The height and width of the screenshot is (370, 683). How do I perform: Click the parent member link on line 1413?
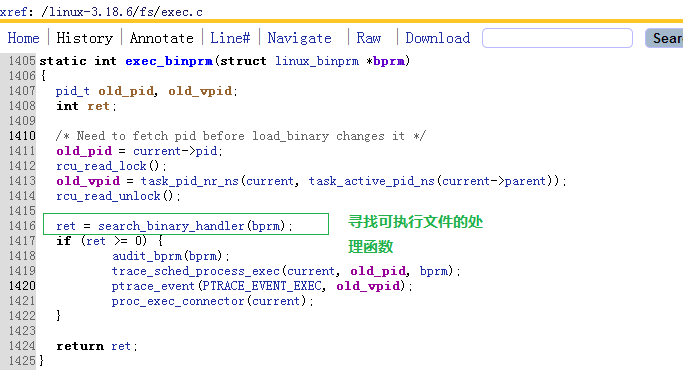[525, 181]
